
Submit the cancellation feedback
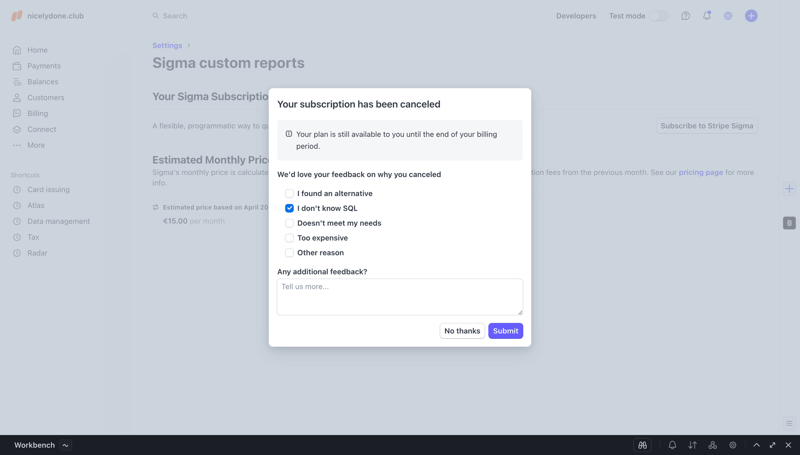point(505,331)
